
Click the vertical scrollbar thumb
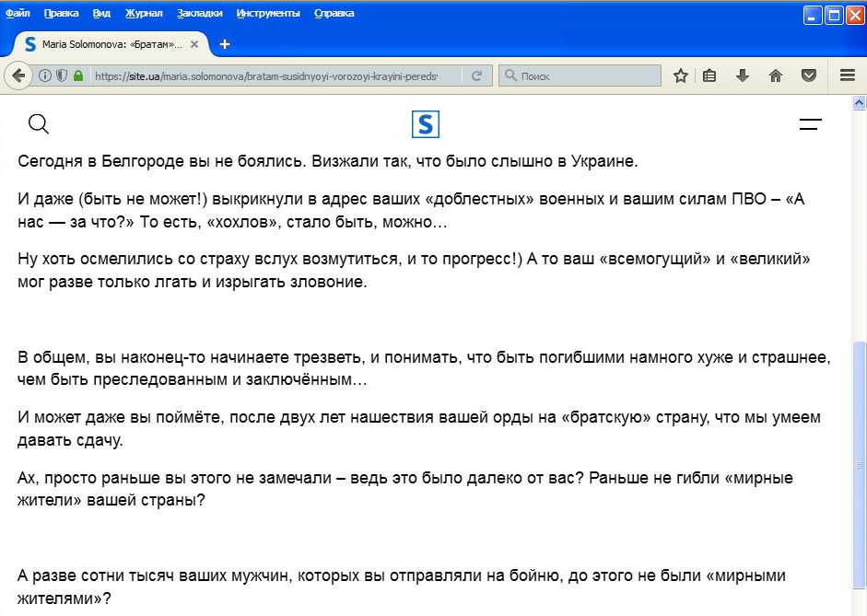(x=859, y=466)
